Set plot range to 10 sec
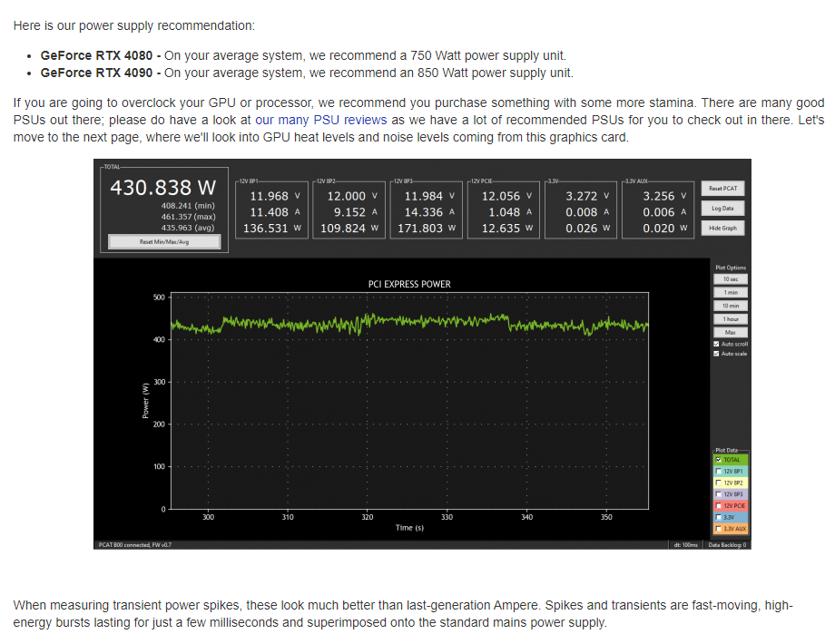 [731, 279]
